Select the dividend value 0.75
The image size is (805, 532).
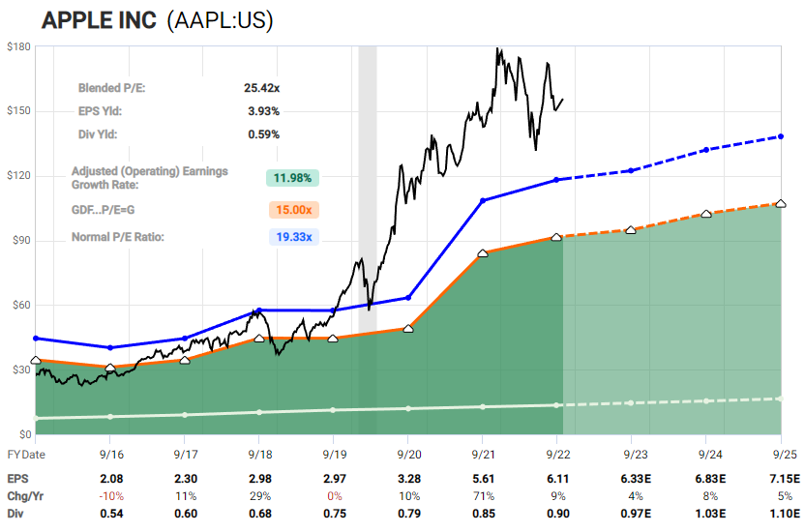tap(335, 514)
